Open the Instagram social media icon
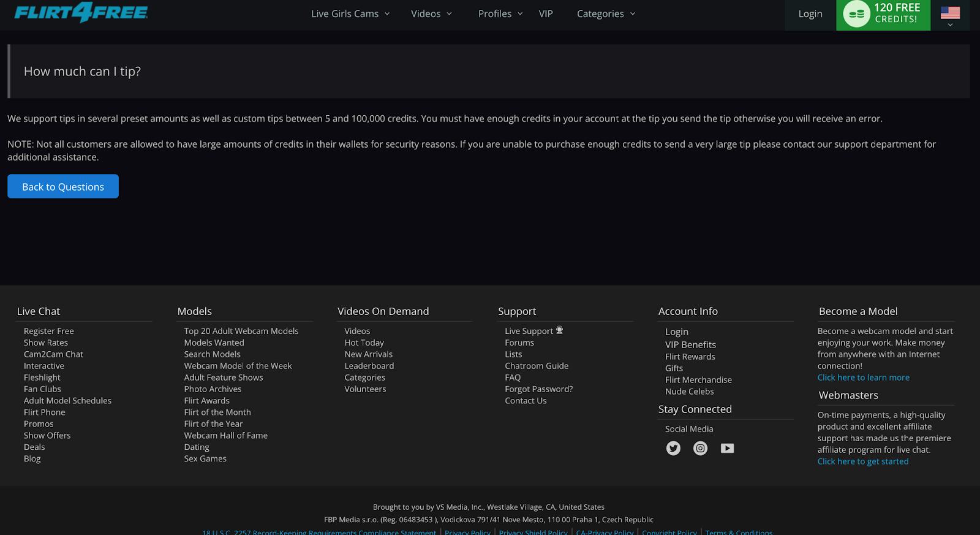This screenshot has width=980, height=535. coord(700,449)
